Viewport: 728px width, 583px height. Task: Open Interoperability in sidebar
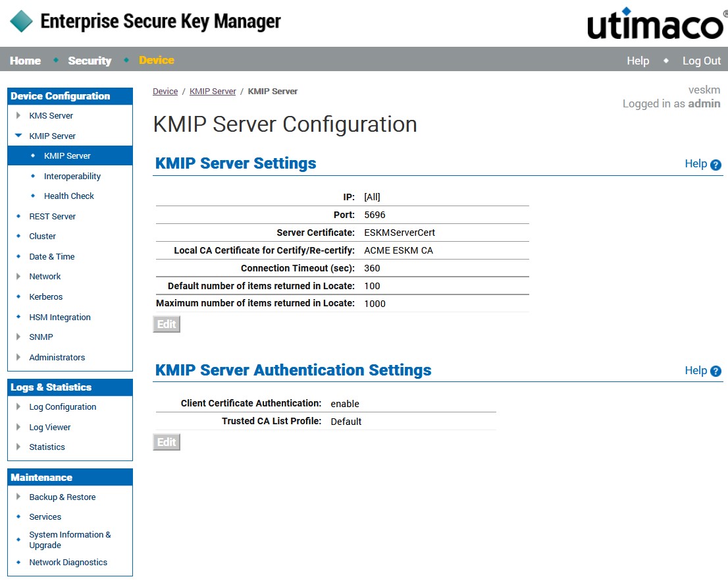72,176
